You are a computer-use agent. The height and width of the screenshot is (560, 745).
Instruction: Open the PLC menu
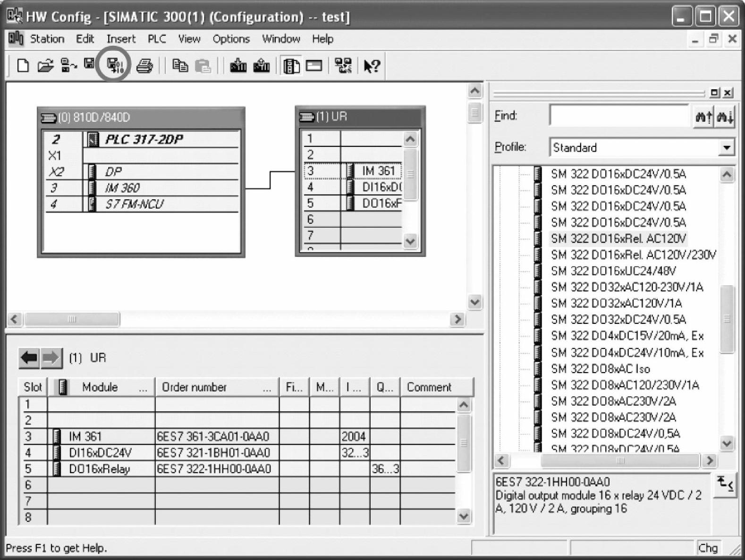point(157,39)
